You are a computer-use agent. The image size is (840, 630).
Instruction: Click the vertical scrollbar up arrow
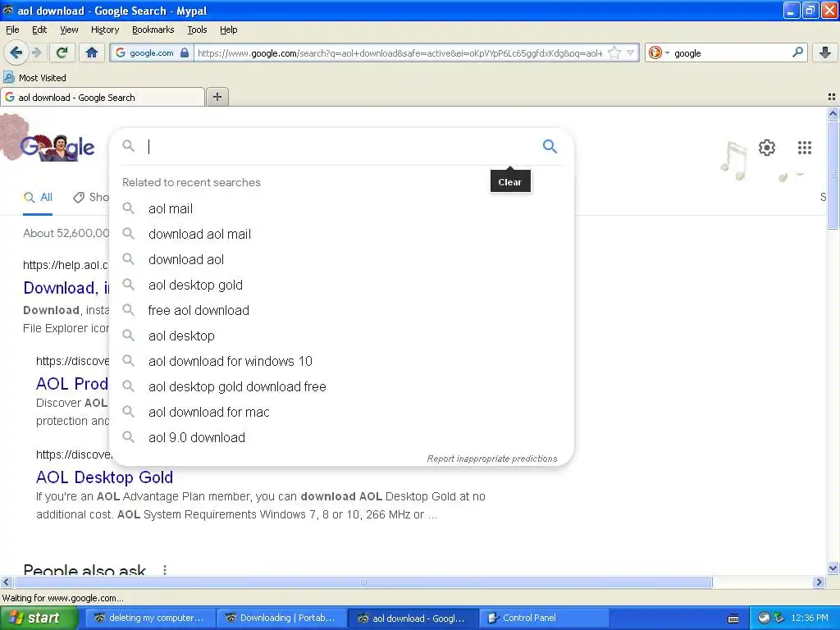(833, 113)
